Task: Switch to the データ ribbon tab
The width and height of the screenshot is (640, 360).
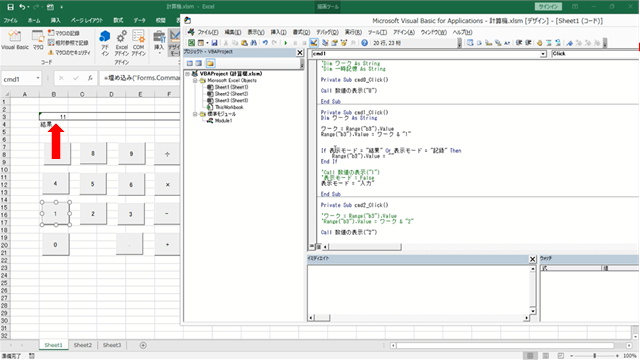Action: (x=139, y=20)
